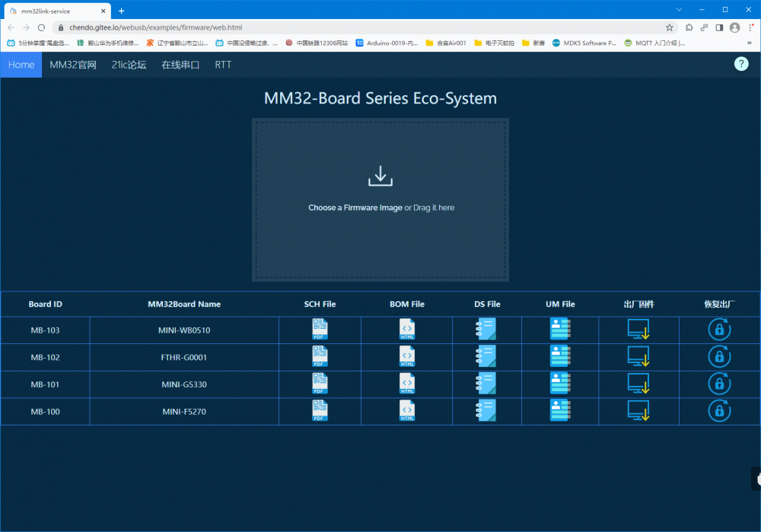Open UM user manual for MINI-F5270
This screenshot has height=532, width=761.
click(560, 411)
